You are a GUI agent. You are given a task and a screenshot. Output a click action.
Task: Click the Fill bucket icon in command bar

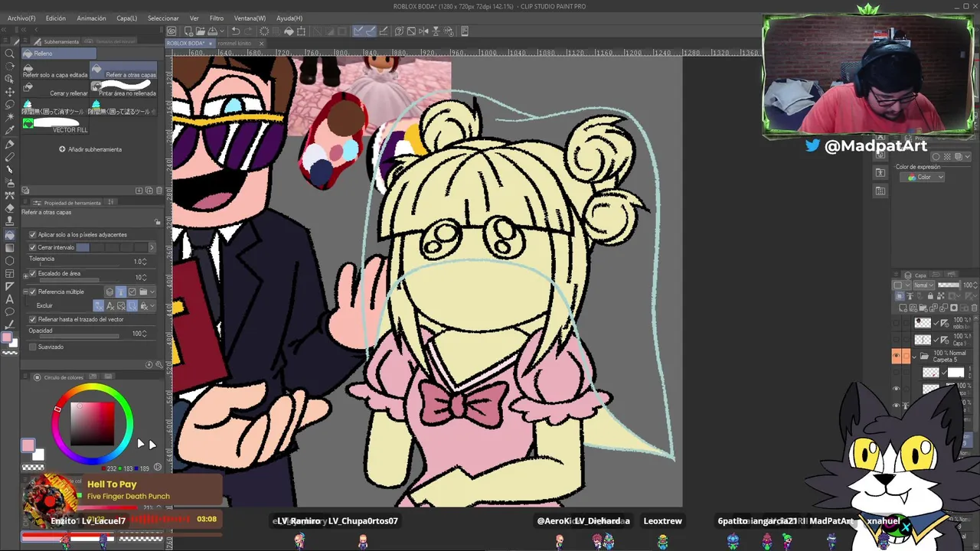click(x=289, y=31)
